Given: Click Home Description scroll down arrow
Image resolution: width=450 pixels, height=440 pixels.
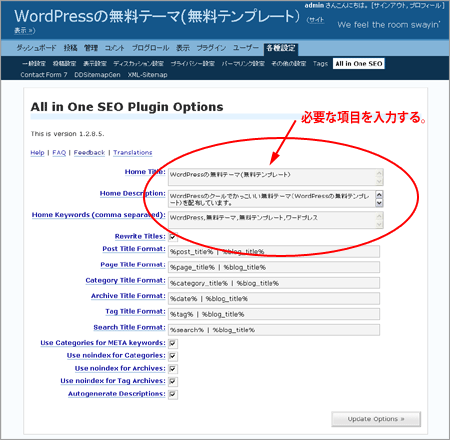Looking at the screenshot, I should pyautogui.click(x=379, y=203).
